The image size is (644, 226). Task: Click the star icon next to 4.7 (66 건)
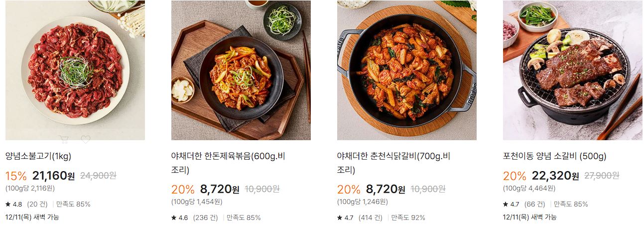(506, 204)
